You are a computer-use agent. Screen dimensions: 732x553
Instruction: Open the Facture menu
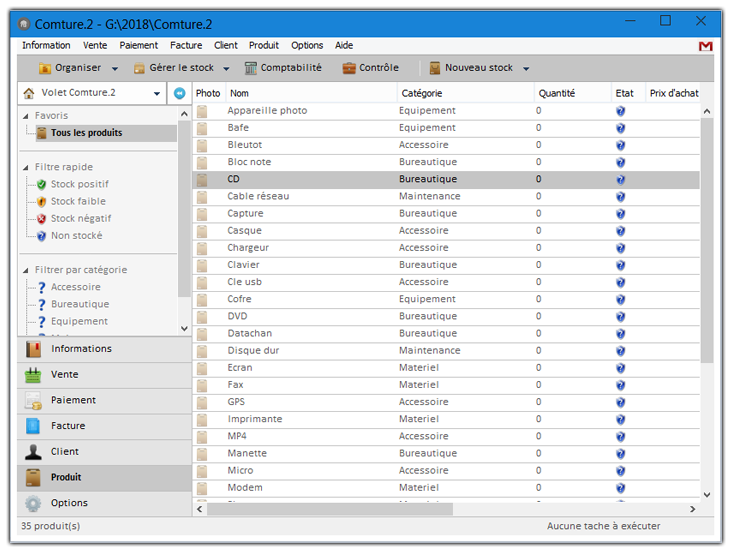(186, 45)
